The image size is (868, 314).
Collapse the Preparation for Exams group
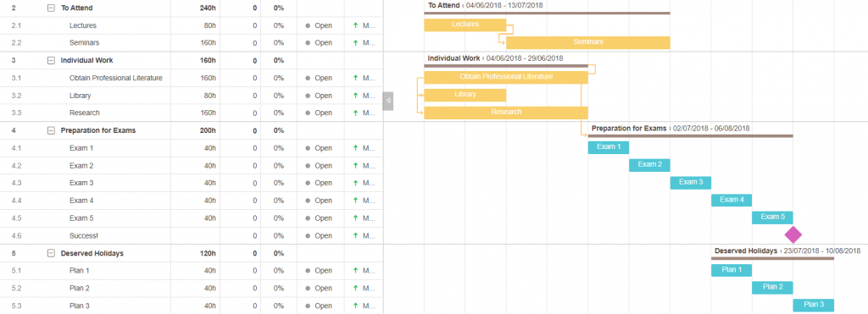click(x=51, y=130)
